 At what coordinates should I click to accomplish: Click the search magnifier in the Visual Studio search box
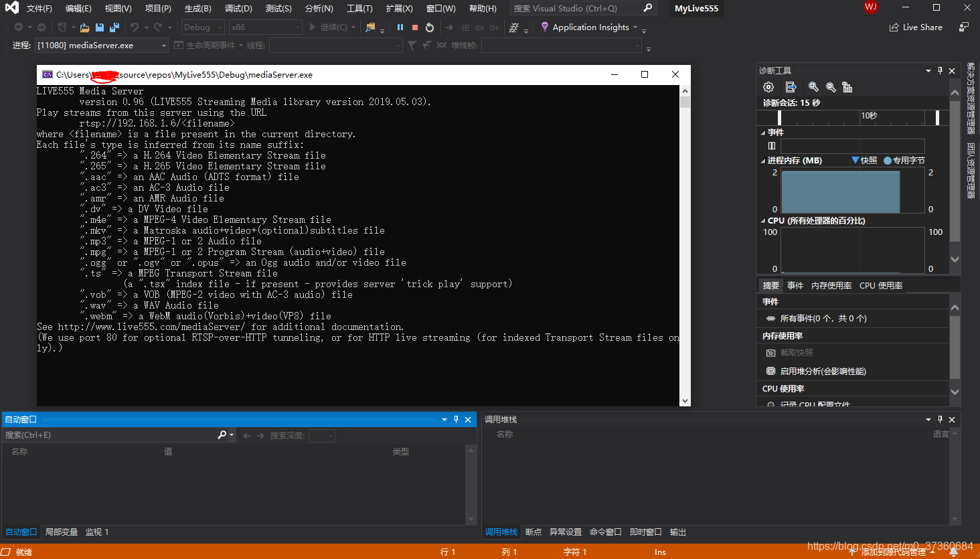click(647, 8)
